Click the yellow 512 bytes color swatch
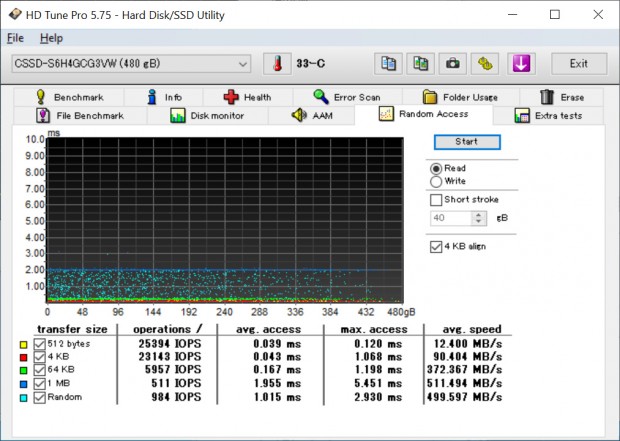This screenshot has width=620, height=441. point(22,344)
